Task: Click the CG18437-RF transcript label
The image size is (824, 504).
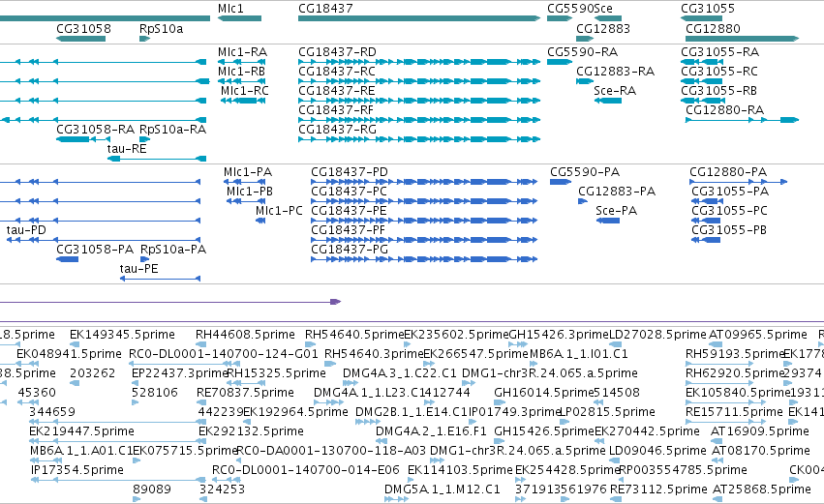Action: pos(336,110)
